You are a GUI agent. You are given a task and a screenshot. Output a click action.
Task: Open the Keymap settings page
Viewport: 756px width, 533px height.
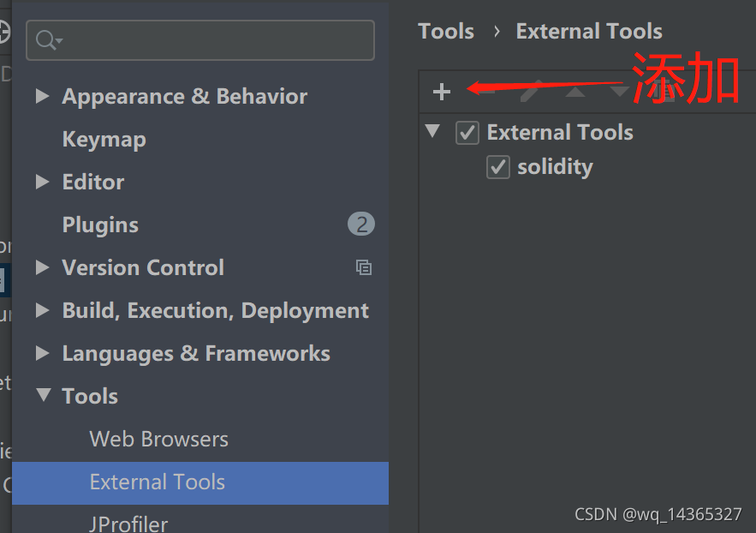[104, 140]
